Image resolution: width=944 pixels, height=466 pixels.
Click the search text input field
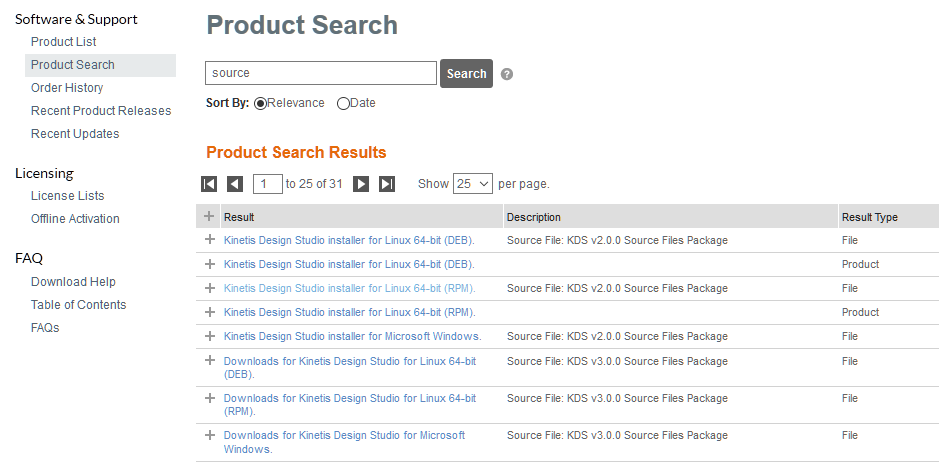pyautogui.click(x=320, y=73)
